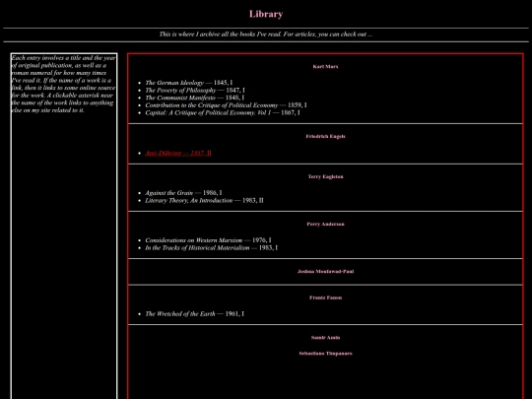Click the Terry Eagleton heading
Viewport: 532px width, 399px height.
pos(325,176)
